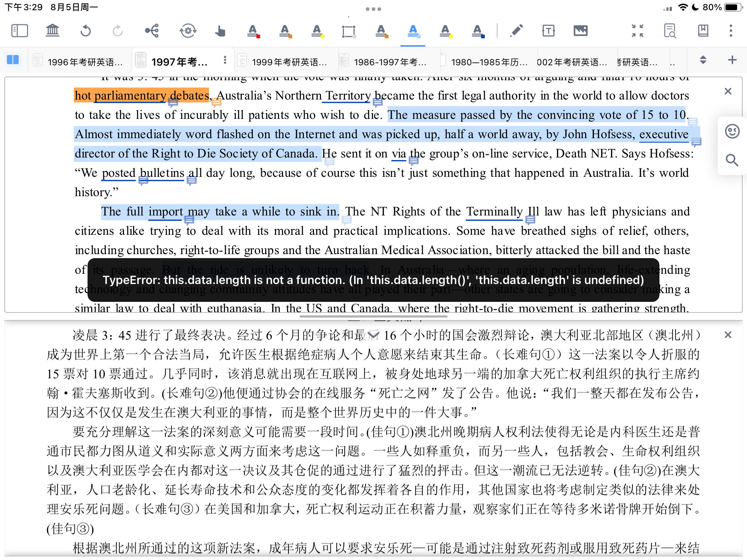Choose the active light blue highlighter tool
The image size is (747, 560).
(413, 31)
